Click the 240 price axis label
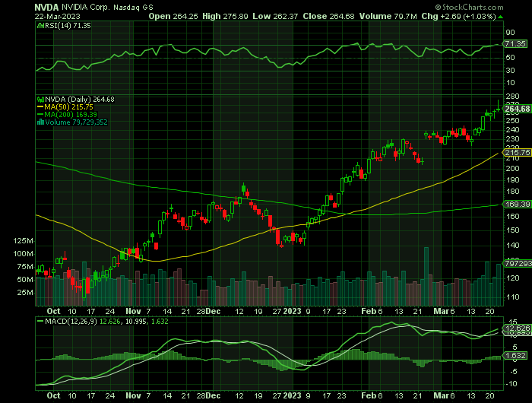 512,130
